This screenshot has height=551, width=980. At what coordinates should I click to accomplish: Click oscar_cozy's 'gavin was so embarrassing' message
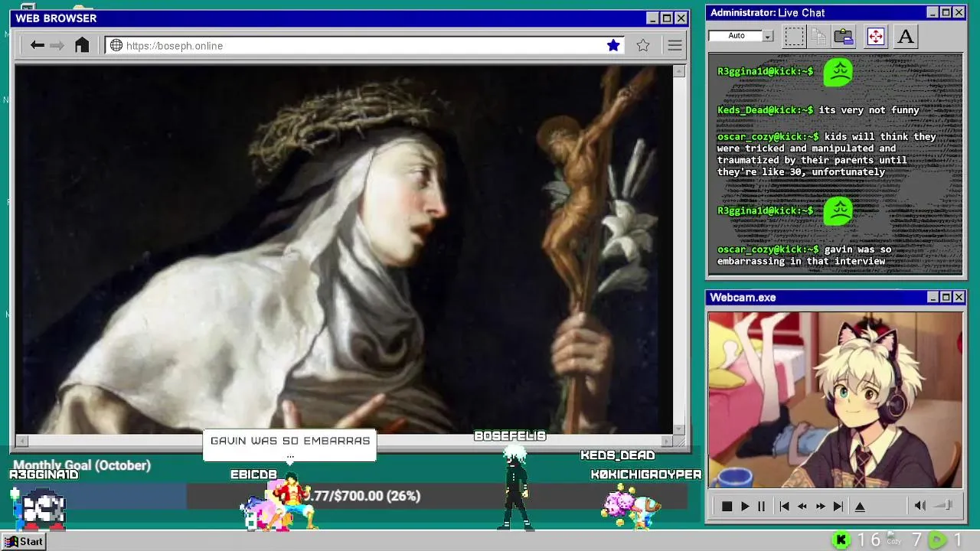804,256
